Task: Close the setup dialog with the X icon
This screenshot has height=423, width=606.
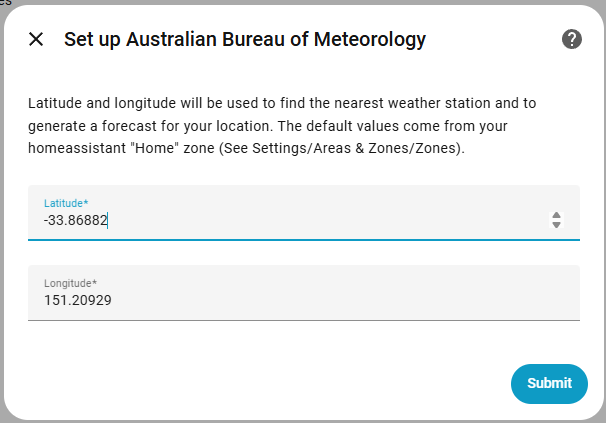Action: coord(36,40)
